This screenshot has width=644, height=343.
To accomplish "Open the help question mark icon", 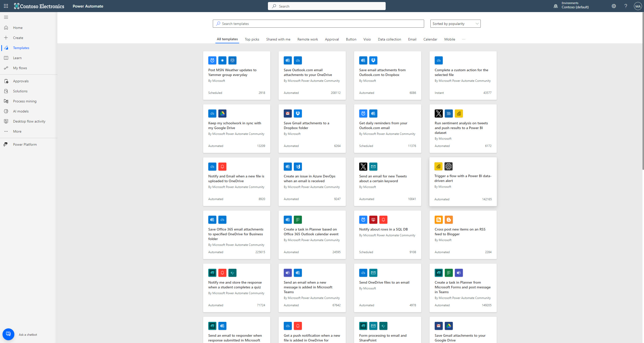I will (626, 6).
